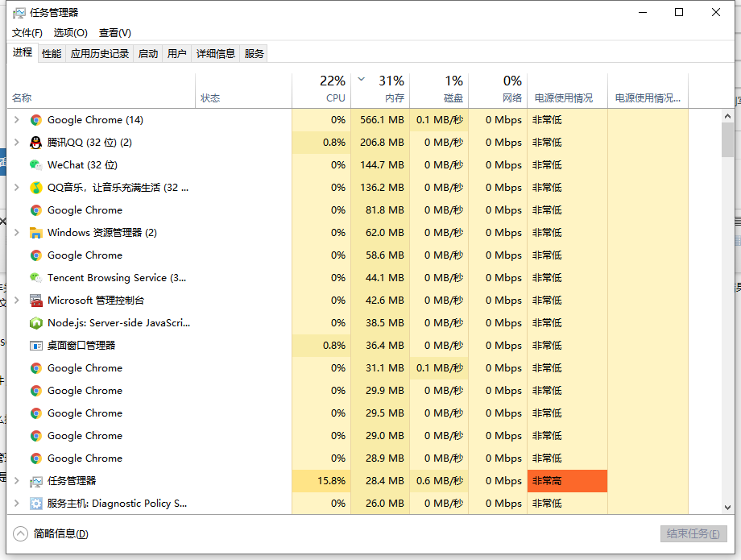Click the 服务主机 gear icon
Viewport: 741px width, 560px height.
(35, 504)
